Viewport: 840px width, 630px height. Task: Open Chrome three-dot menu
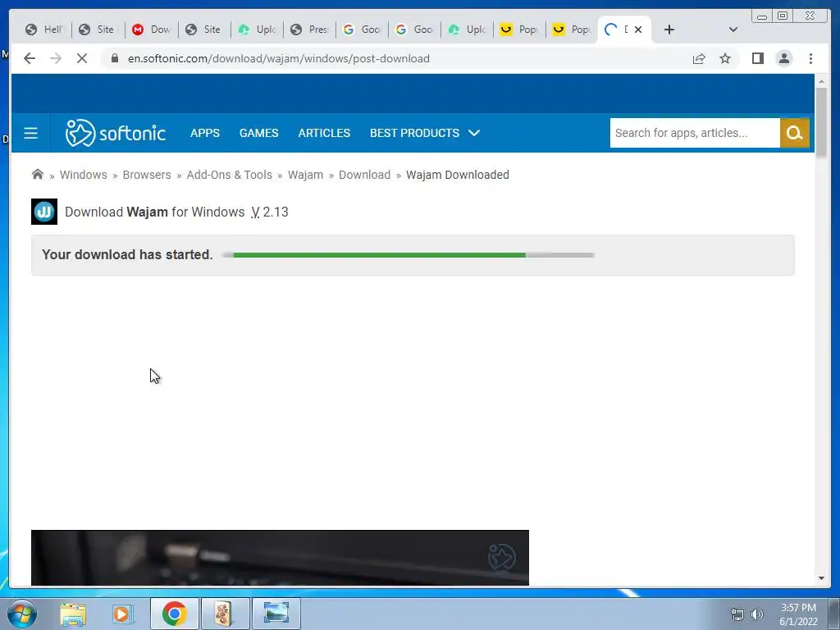click(x=810, y=58)
